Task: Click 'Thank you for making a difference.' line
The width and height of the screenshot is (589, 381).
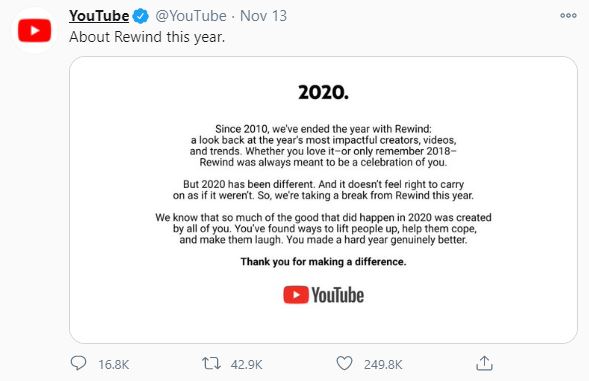Action: [323, 262]
